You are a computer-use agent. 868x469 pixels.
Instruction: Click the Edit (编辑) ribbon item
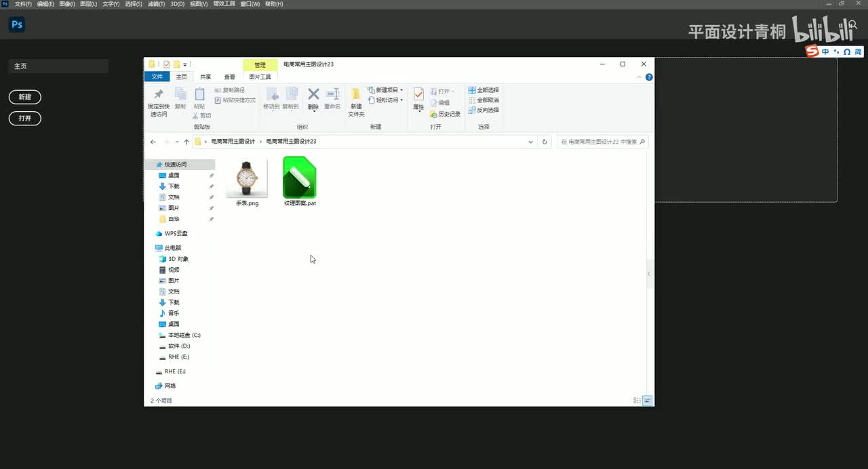click(x=439, y=103)
